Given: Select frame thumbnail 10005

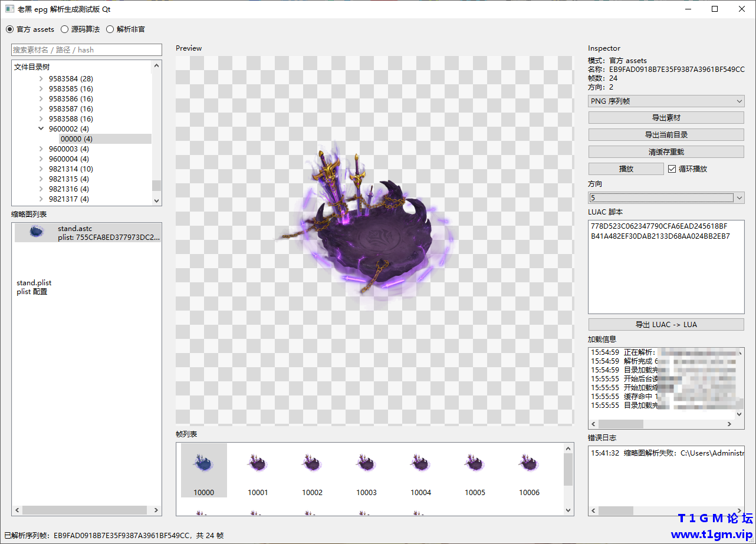Looking at the screenshot, I should pos(475,470).
